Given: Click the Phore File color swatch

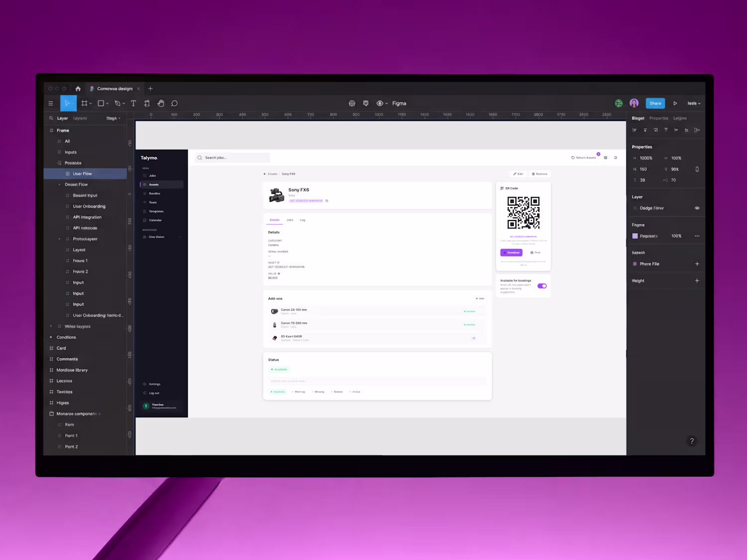Looking at the screenshot, I should (635, 264).
